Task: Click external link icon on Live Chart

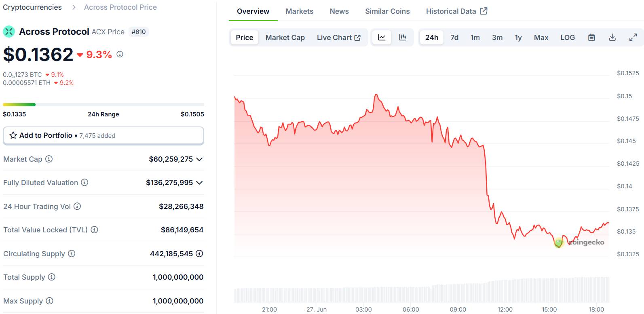Action: (x=357, y=38)
